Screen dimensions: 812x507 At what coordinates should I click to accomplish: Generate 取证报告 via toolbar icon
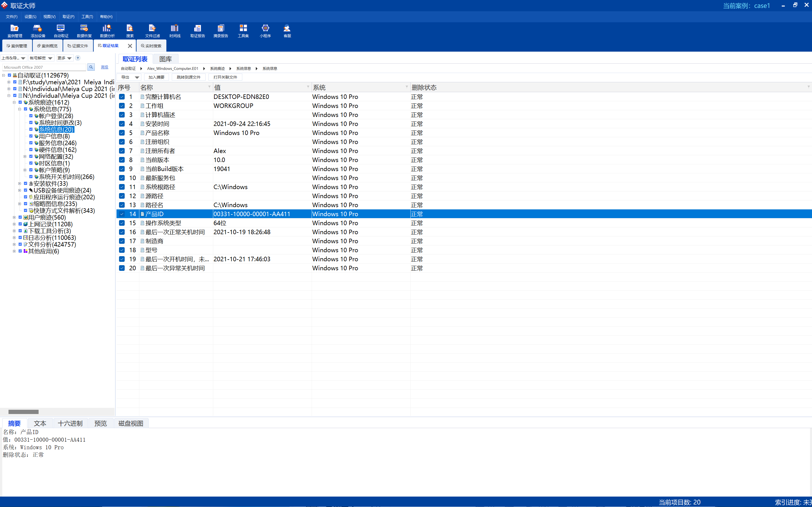[x=197, y=28]
